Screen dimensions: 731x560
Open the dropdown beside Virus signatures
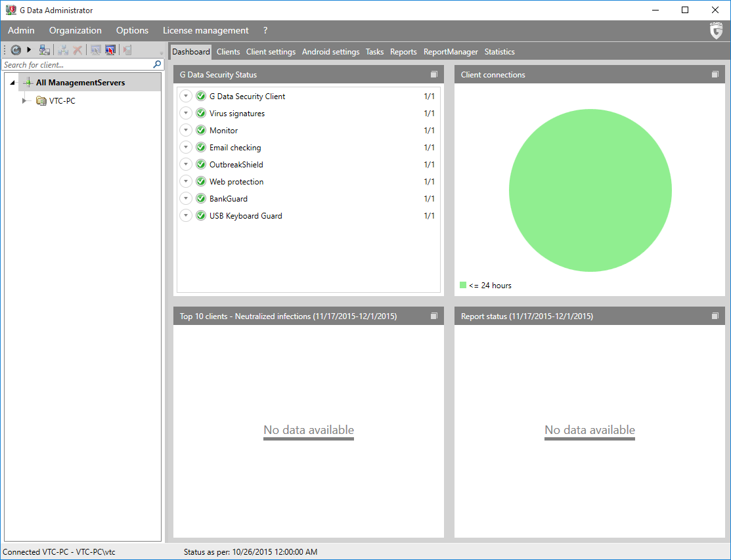[186, 114]
